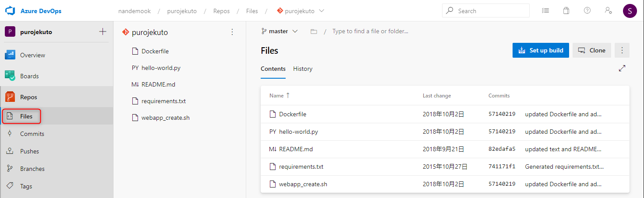Click the Clone button
The height and width of the screenshot is (198, 644).
(x=592, y=50)
